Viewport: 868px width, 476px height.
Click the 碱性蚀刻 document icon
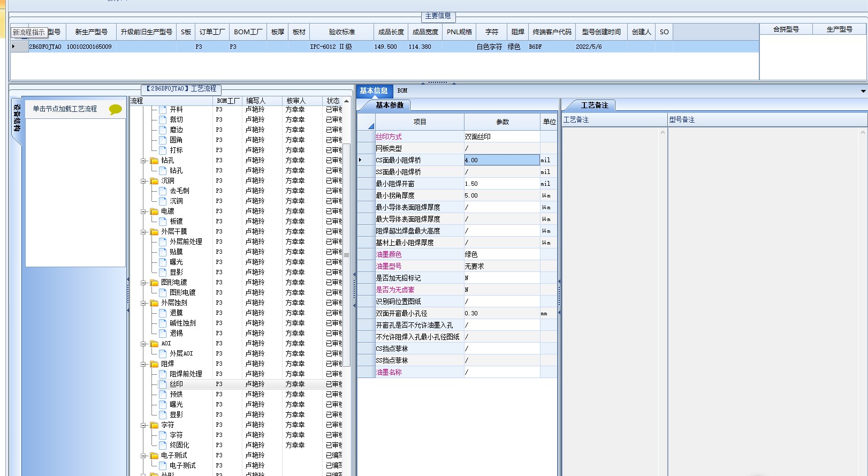click(x=163, y=323)
